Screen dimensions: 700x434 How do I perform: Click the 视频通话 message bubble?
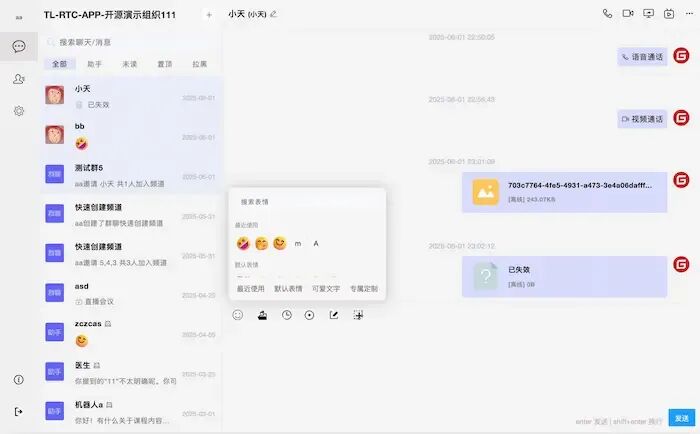(642, 119)
